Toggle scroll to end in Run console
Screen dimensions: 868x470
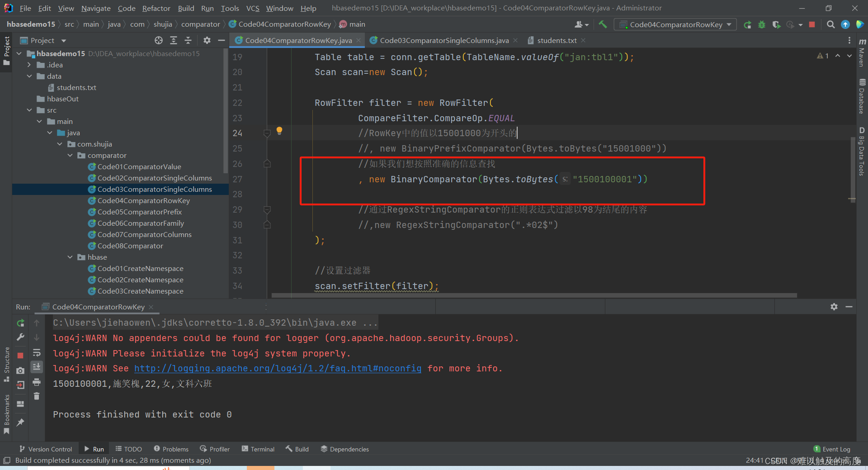click(x=37, y=367)
